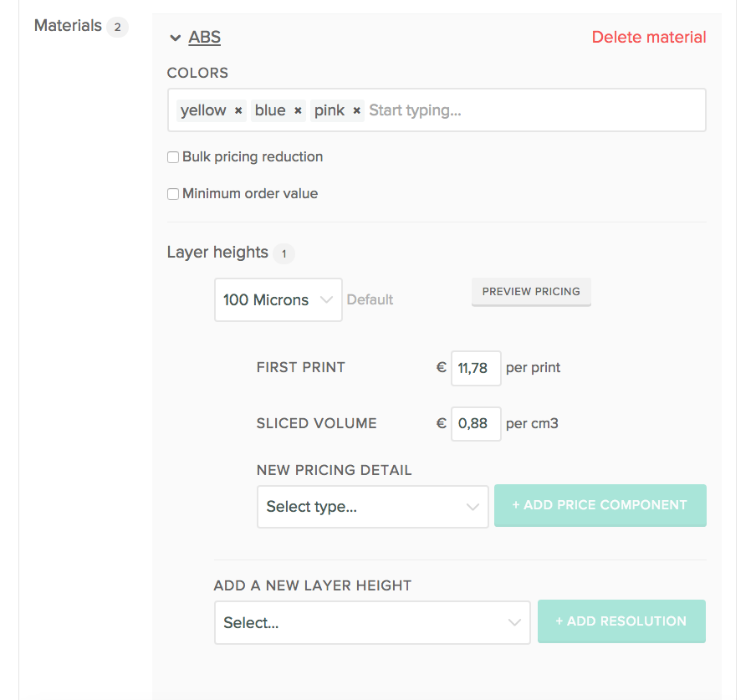The height and width of the screenshot is (700, 756).
Task: Click the Delete material link
Action: click(x=649, y=38)
